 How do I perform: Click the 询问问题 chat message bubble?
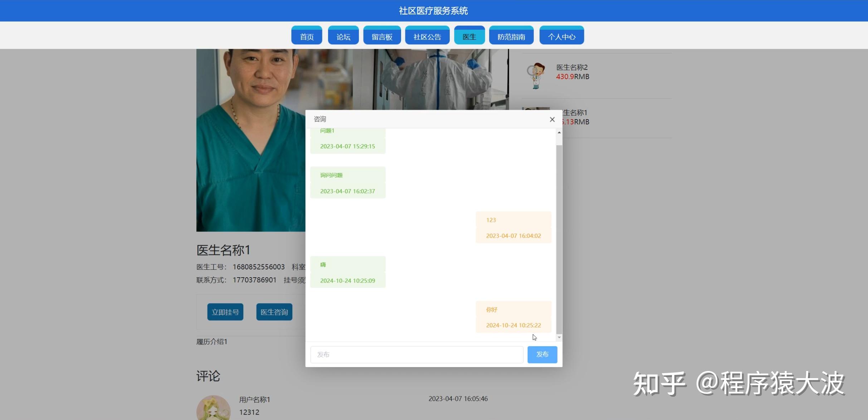(347, 182)
